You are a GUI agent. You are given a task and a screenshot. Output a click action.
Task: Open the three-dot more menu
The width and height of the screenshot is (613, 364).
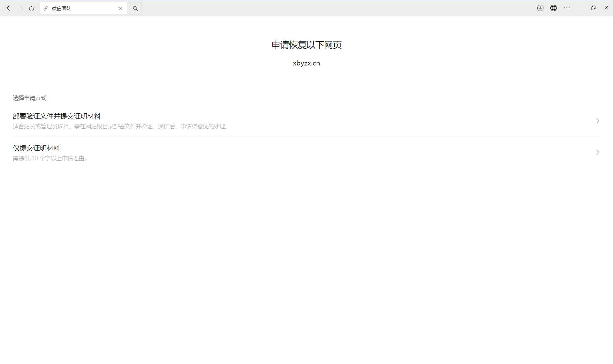click(x=567, y=8)
